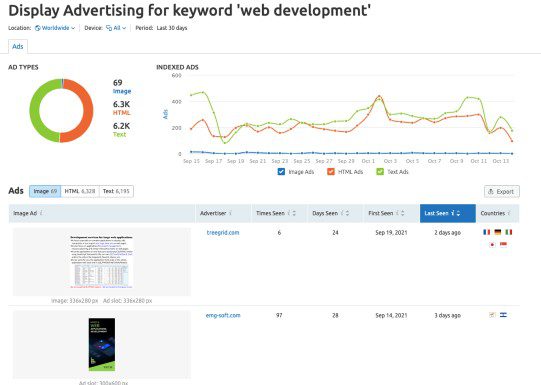Expand the Device All dropdown
The width and height of the screenshot is (541, 385).
[116, 28]
